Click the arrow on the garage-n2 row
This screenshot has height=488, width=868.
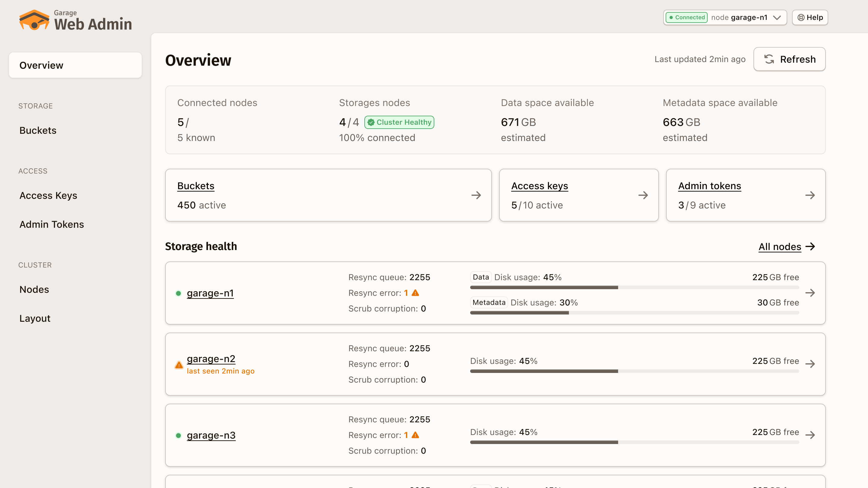(810, 364)
